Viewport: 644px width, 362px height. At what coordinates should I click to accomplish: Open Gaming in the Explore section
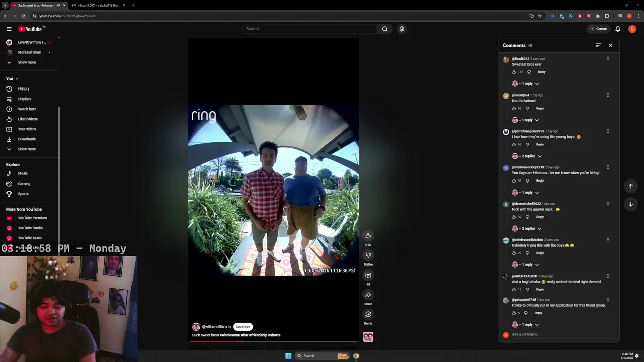tap(24, 184)
